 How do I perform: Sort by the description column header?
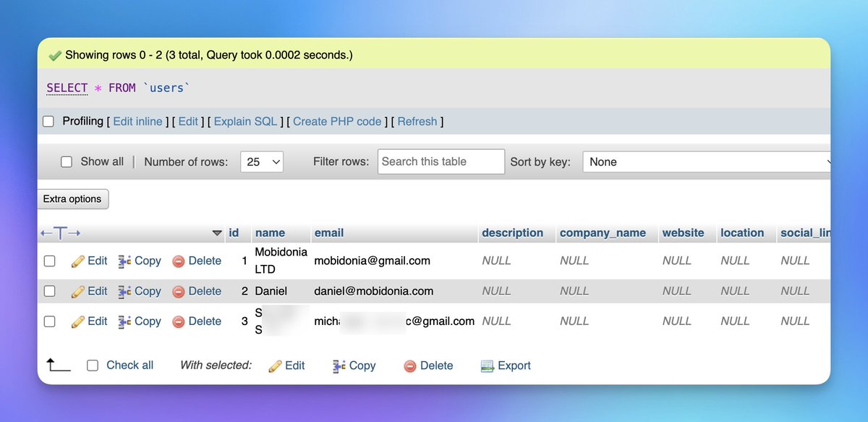point(513,233)
